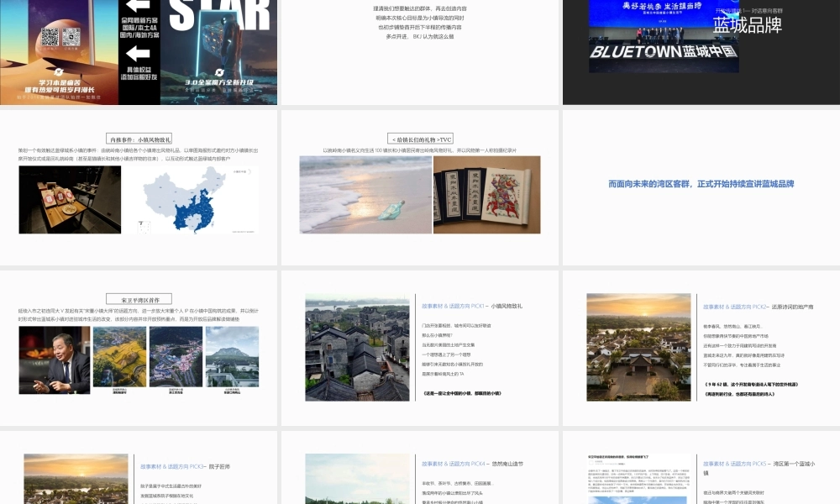
Task: Select the 宋卫平湾区首作 heading box
Action: pyautogui.click(x=139, y=299)
